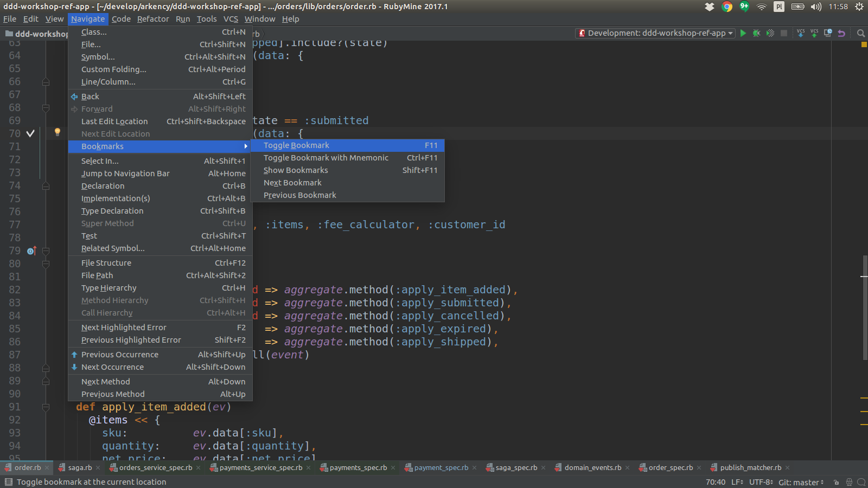Remove the bookmark checkmark on line 70
Image resolution: width=868 pixels, height=488 pixels.
pos(30,133)
